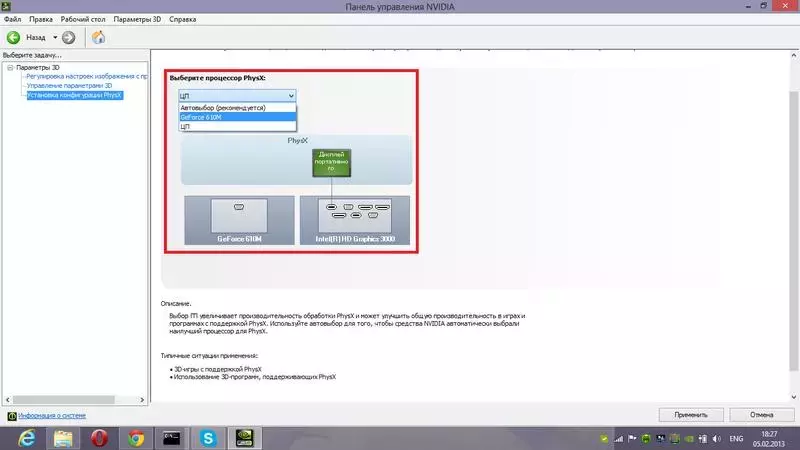The image size is (800, 450).
Task: Open Google Chrome from the taskbar
Action: point(136,438)
